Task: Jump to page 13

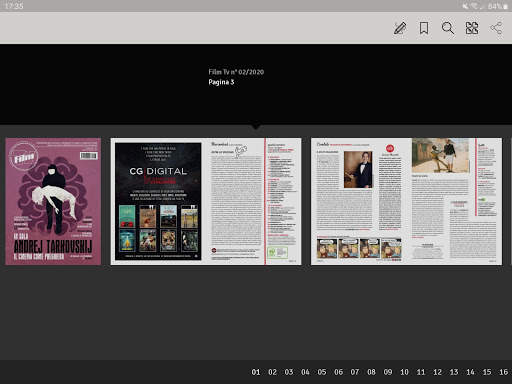Action: point(454,372)
